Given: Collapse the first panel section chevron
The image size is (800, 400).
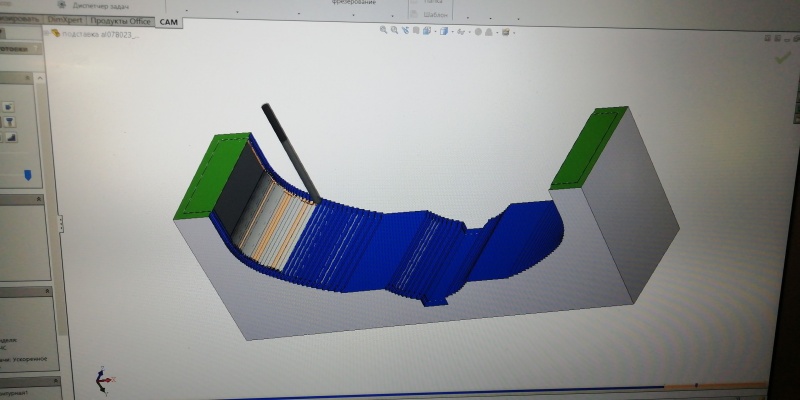Looking at the screenshot, I should [27, 78].
